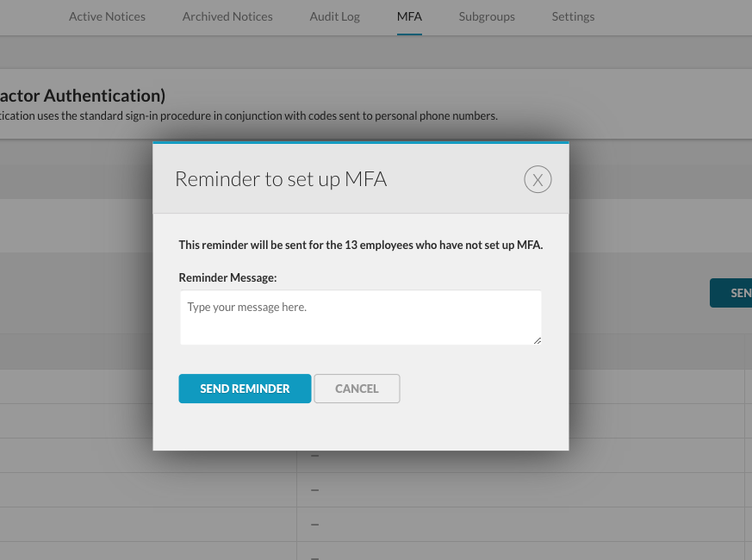Click the Send Reminder button
Viewport: 752px width, 560px height.
(x=245, y=389)
